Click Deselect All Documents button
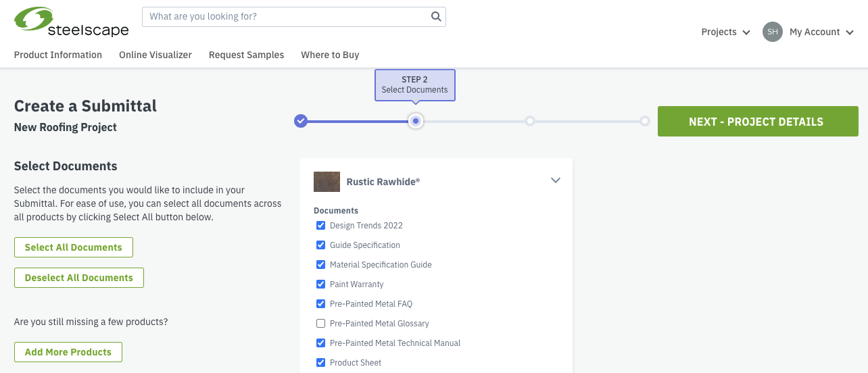 click(x=79, y=278)
